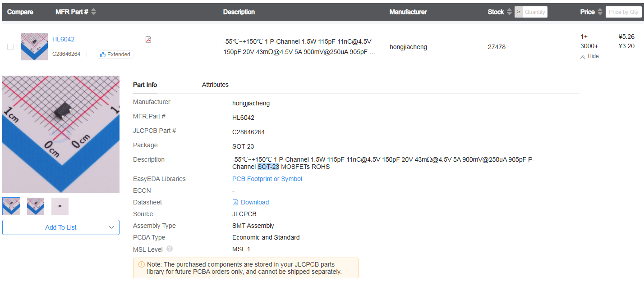Image resolution: width=644 pixels, height=281 pixels.
Task: Click the MSL Level help question icon
Action: 170,249
